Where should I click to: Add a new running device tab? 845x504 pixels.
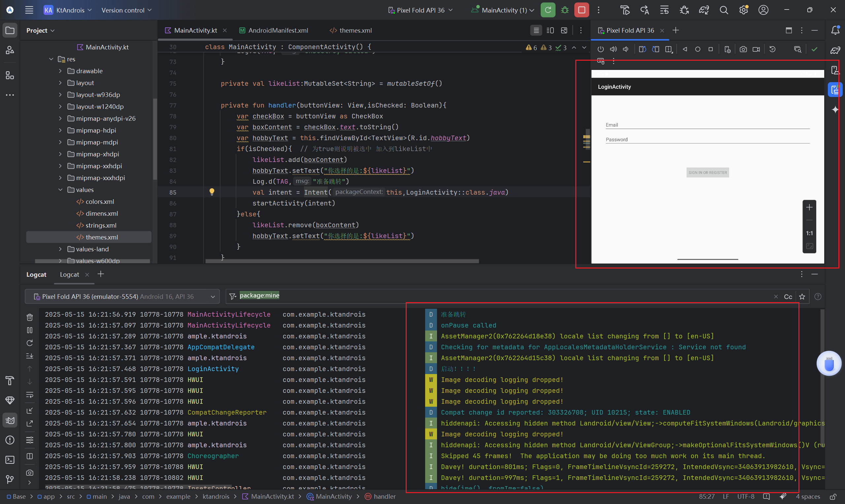675,30
